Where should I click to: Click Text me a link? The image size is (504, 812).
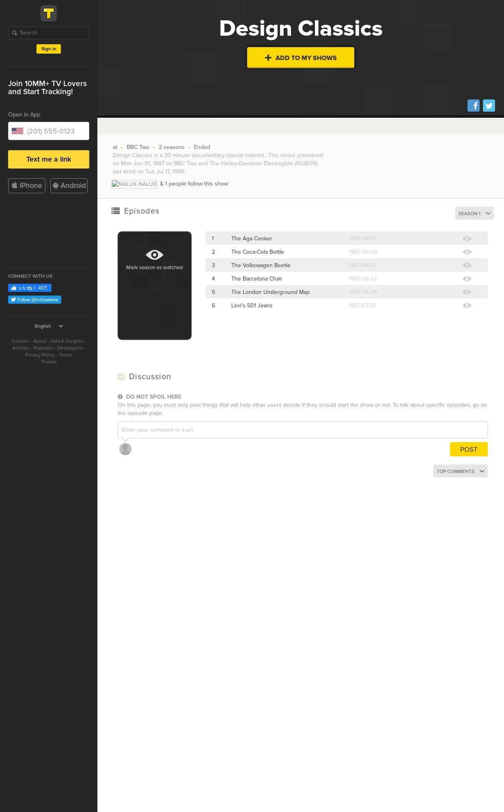coord(49,159)
